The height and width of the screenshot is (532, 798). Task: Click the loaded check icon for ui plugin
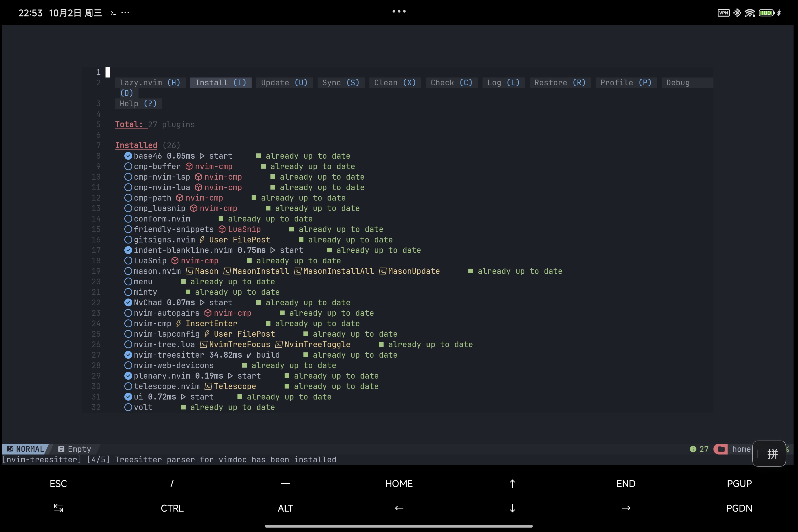pyautogui.click(x=128, y=397)
